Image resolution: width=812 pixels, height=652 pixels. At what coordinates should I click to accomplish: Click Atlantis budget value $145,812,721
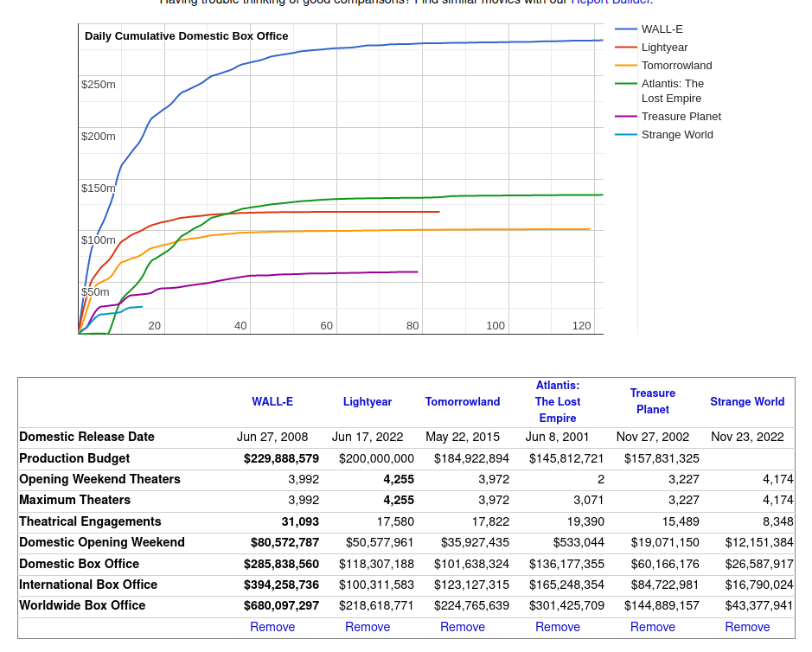click(x=566, y=459)
